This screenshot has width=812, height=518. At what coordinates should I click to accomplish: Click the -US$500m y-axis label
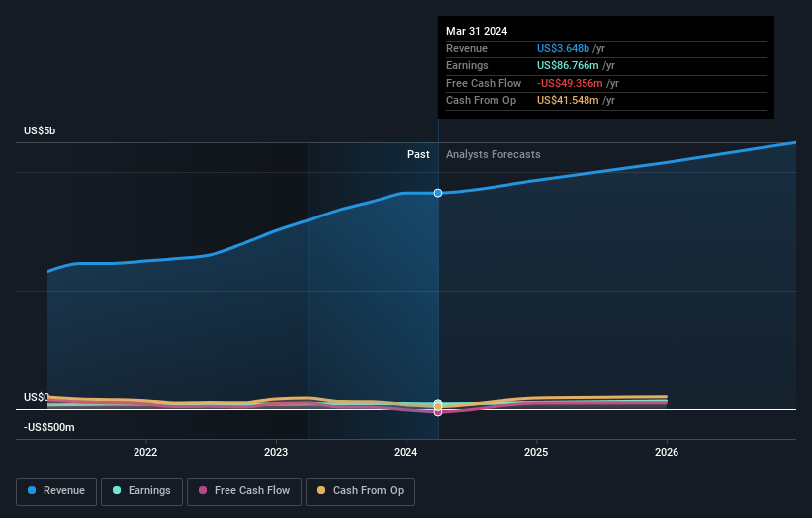tap(49, 427)
